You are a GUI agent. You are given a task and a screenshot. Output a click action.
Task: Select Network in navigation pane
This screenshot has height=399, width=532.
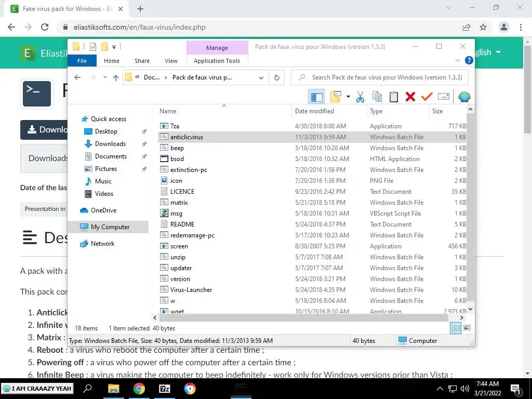[x=102, y=244]
